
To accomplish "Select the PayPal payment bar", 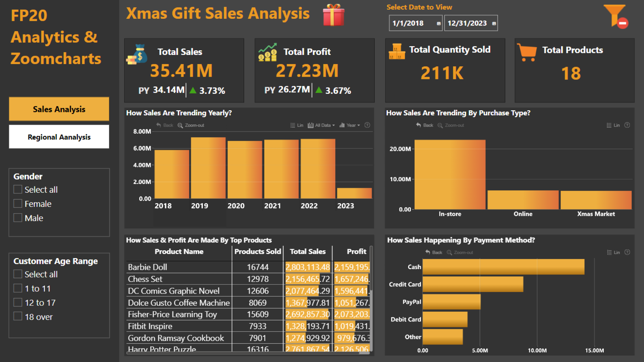I will pos(451,302).
